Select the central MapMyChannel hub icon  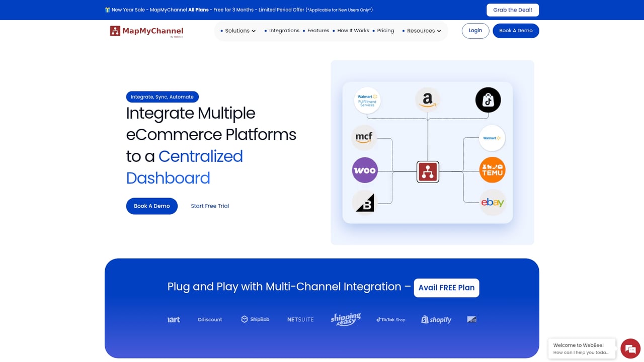coord(428,171)
